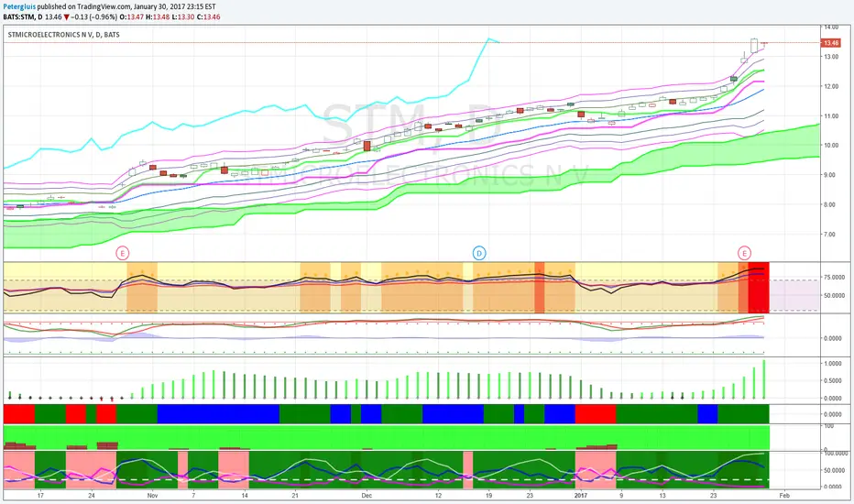The height and width of the screenshot is (504, 854).
Task: Click the H:13.48 high price value
Action: pyautogui.click(x=158, y=16)
